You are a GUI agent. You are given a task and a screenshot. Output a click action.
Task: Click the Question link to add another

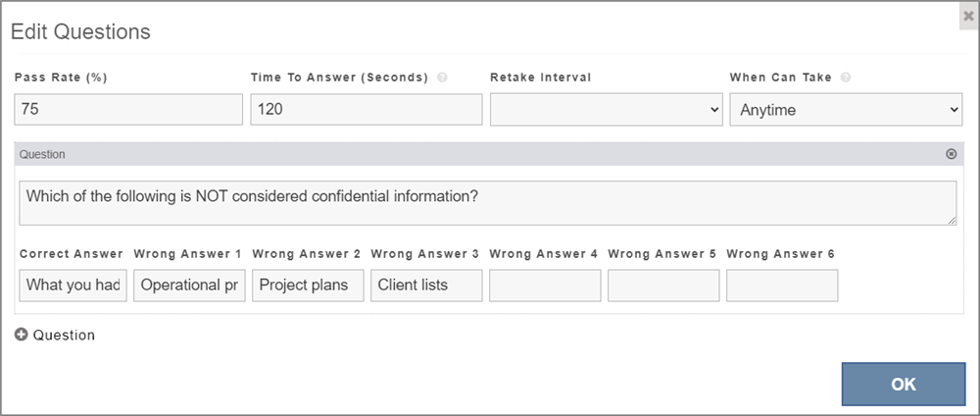point(64,335)
